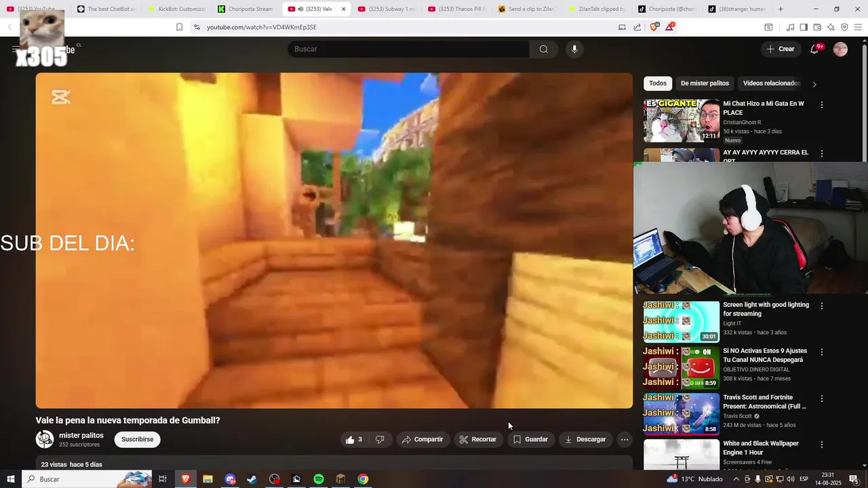Click the Suscribirse button

click(138, 439)
